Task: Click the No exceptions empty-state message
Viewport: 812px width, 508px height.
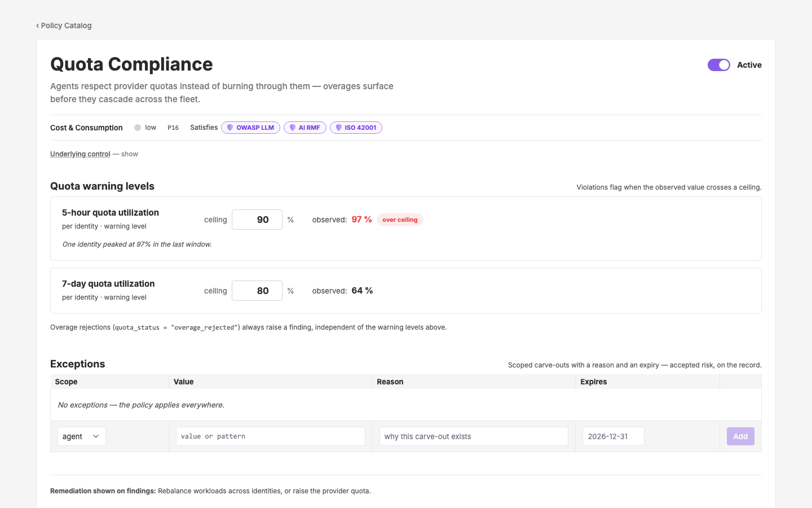Action: pos(141,405)
